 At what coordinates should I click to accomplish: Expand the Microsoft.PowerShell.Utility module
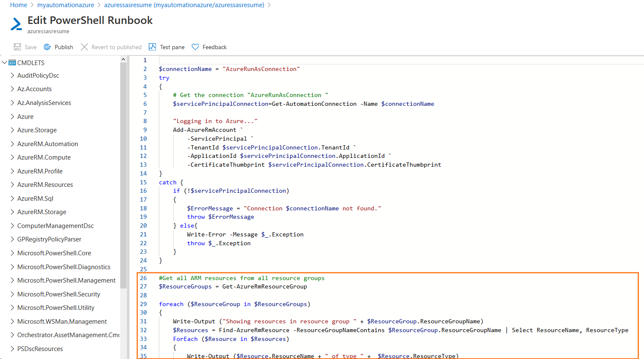click(x=12, y=308)
